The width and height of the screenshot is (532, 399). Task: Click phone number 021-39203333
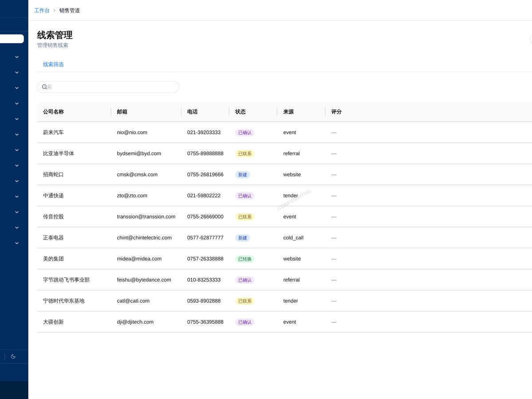point(204,133)
